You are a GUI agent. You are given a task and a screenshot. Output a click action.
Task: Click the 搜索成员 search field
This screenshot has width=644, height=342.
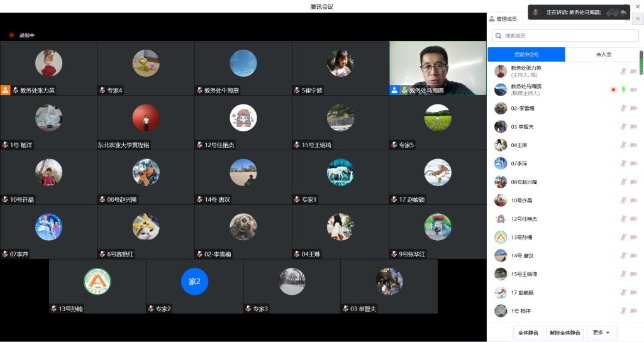[x=563, y=36]
